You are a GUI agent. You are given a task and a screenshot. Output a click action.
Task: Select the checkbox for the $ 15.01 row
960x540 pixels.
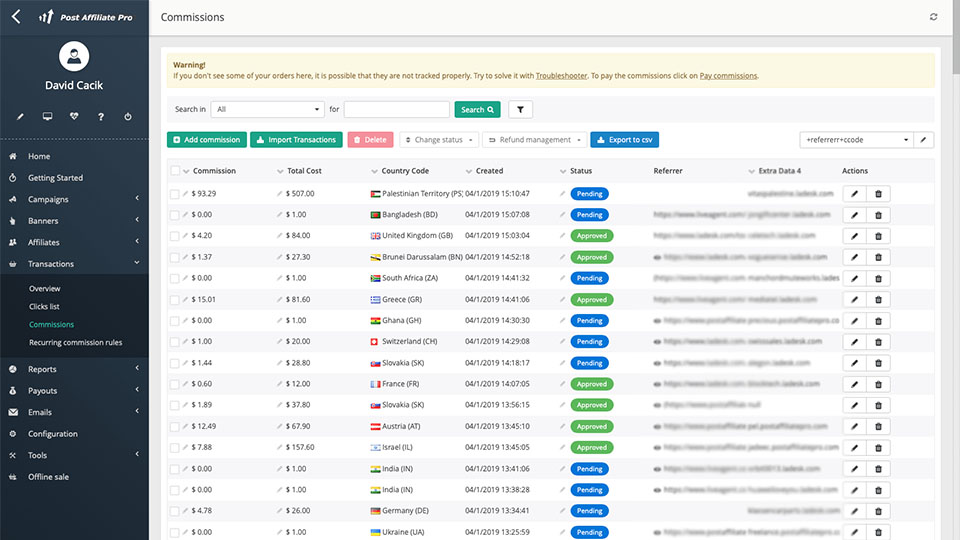coord(175,300)
